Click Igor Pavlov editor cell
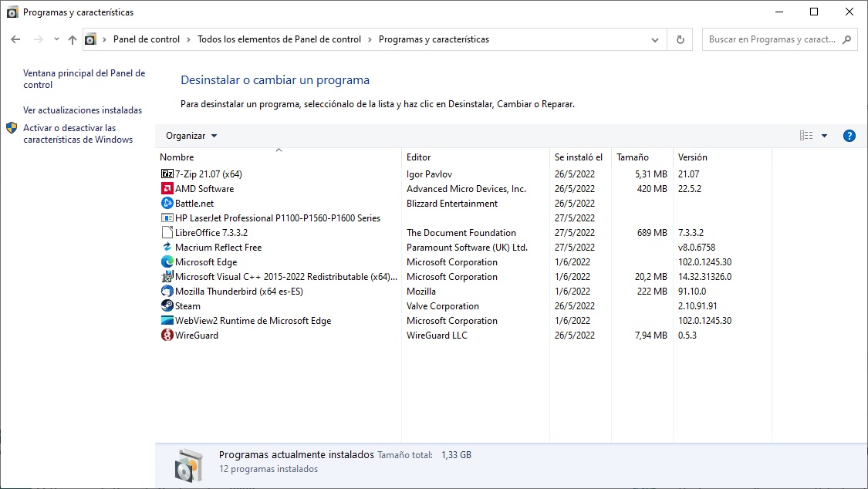Viewport: 868px width, 489px height. 429,174
